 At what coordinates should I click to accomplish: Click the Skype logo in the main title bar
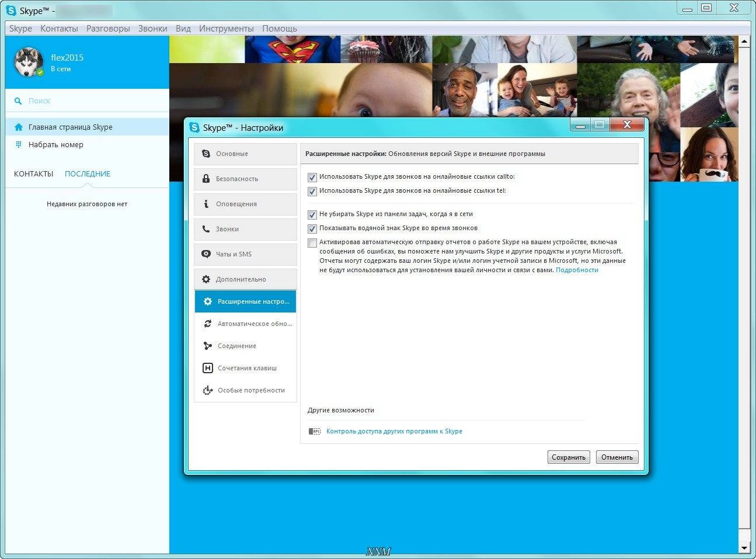[11, 11]
